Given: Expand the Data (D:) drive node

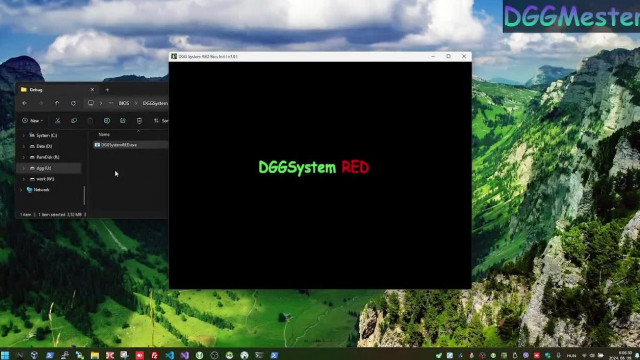Looking at the screenshot, I should coord(23,146).
